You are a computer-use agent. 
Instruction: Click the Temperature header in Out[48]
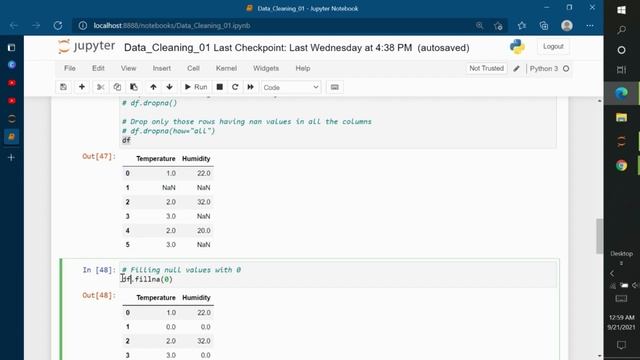(x=156, y=298)
